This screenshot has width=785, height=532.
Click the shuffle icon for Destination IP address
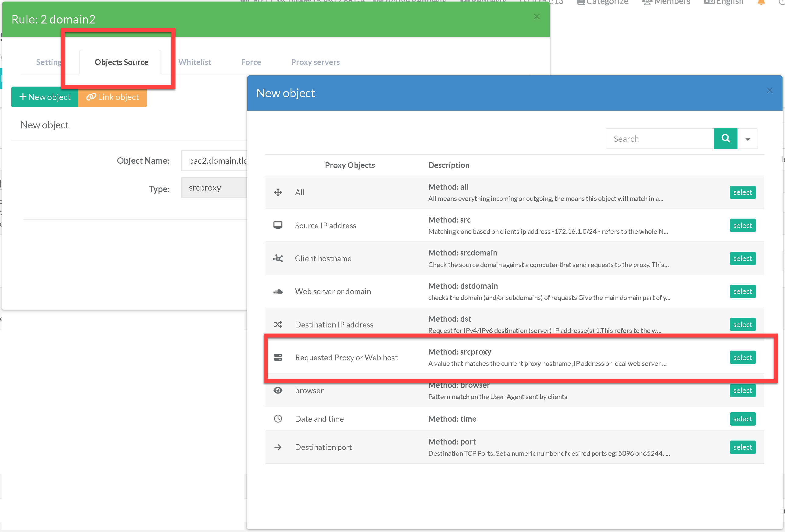[278, 325]
